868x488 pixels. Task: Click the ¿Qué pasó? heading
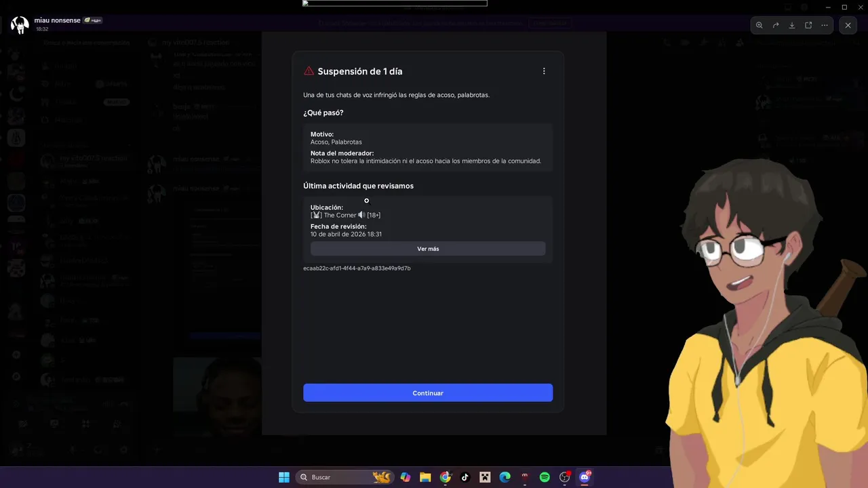coord(323,113)
